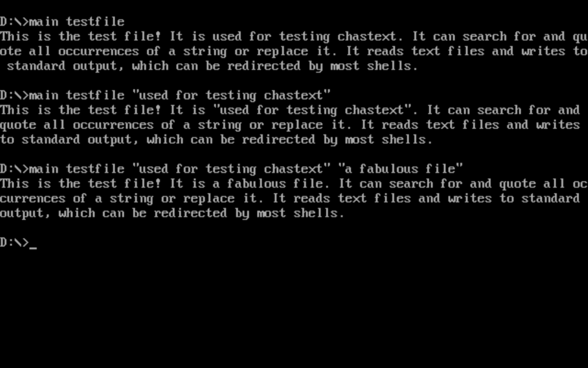Click 'shells.' ending the first output
Viewport: 588px width, 368px height.
click(393, 66)
